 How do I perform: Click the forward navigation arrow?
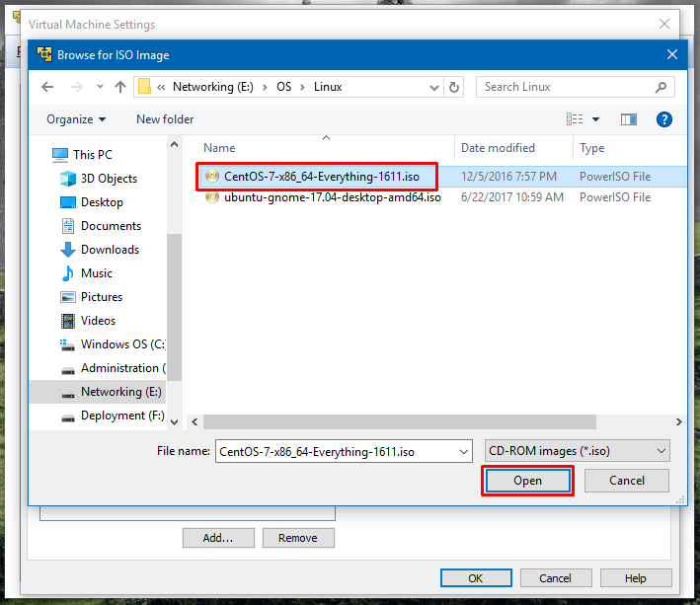(76, 87)
